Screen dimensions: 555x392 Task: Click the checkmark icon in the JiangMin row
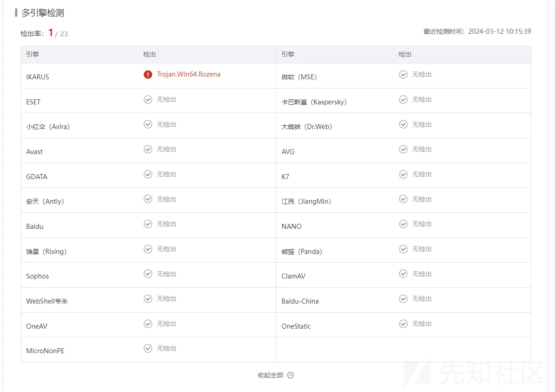403,199
